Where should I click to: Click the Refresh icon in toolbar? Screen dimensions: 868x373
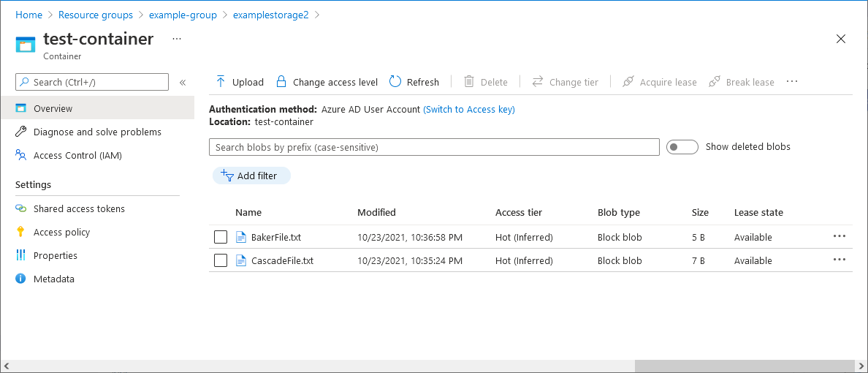tap(395, 82)
